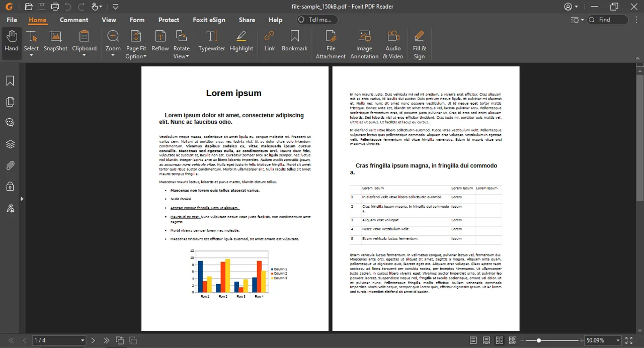Viewport: 644px width, 348px height.
Task: Open the Audio & Video tool
Action: click(x=393, y=44)
